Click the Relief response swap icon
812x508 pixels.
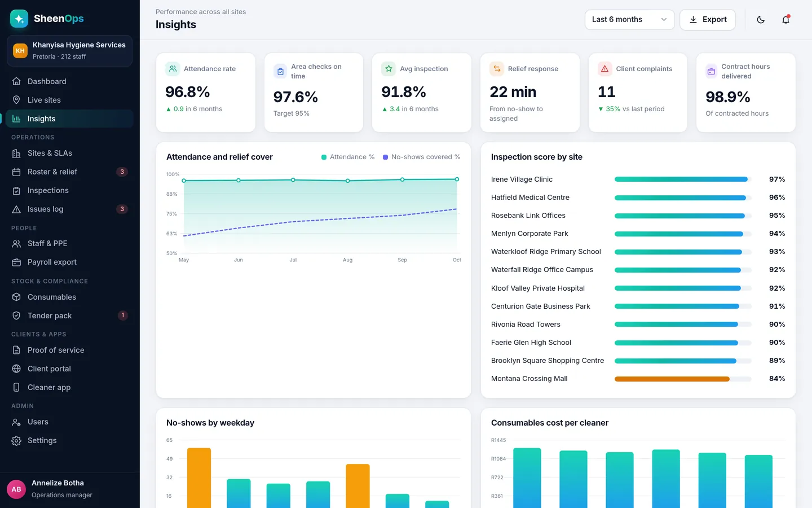coord(497,69)
